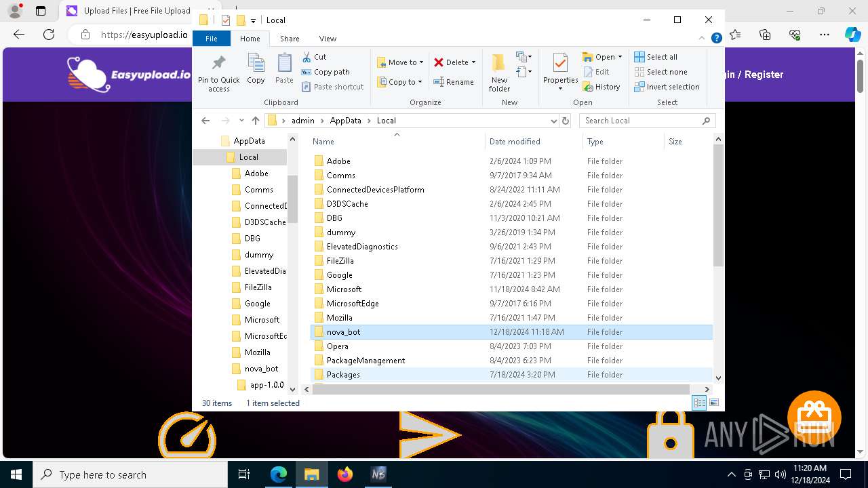Open File Explorer Help question icon

(x=716, y=39)
